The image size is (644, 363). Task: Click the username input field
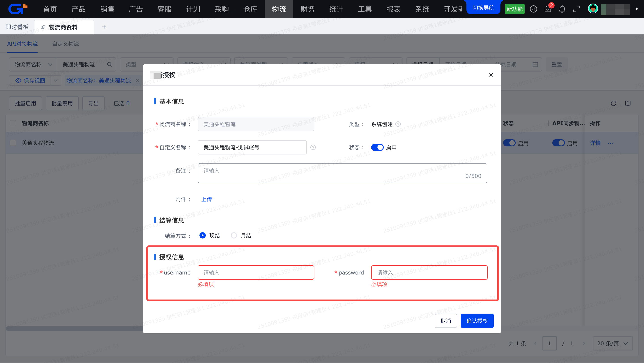pyautogui.click(x=256, y=272)
